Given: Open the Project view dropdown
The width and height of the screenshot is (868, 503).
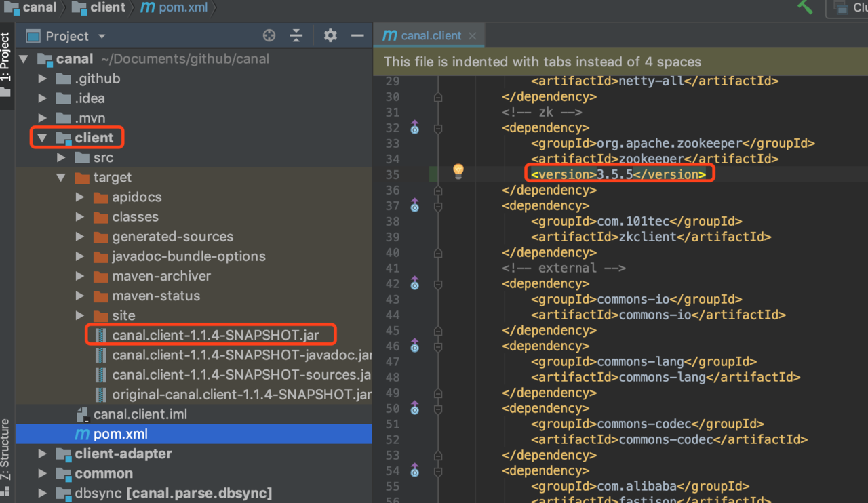Looking at the screenshot, I should 102,37.
